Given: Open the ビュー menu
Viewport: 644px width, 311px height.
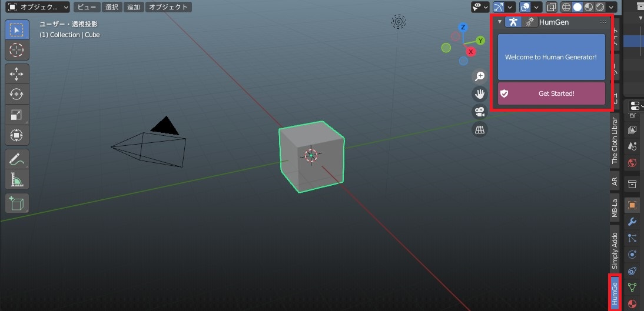Looking at the screenshot, I should click(x=87, y=7).
